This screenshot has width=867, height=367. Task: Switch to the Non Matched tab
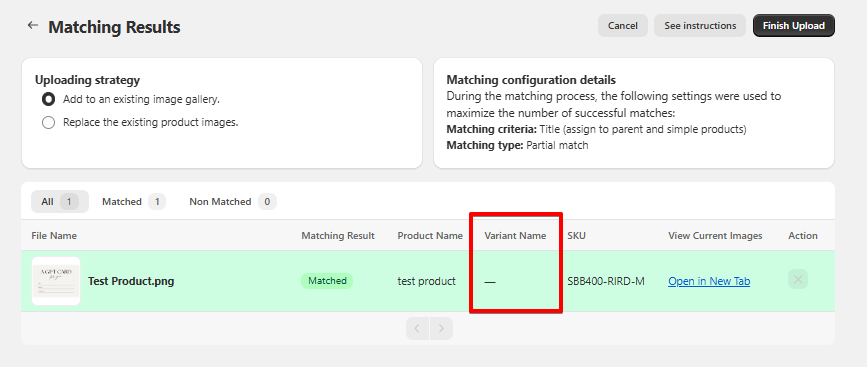[233, 202]
